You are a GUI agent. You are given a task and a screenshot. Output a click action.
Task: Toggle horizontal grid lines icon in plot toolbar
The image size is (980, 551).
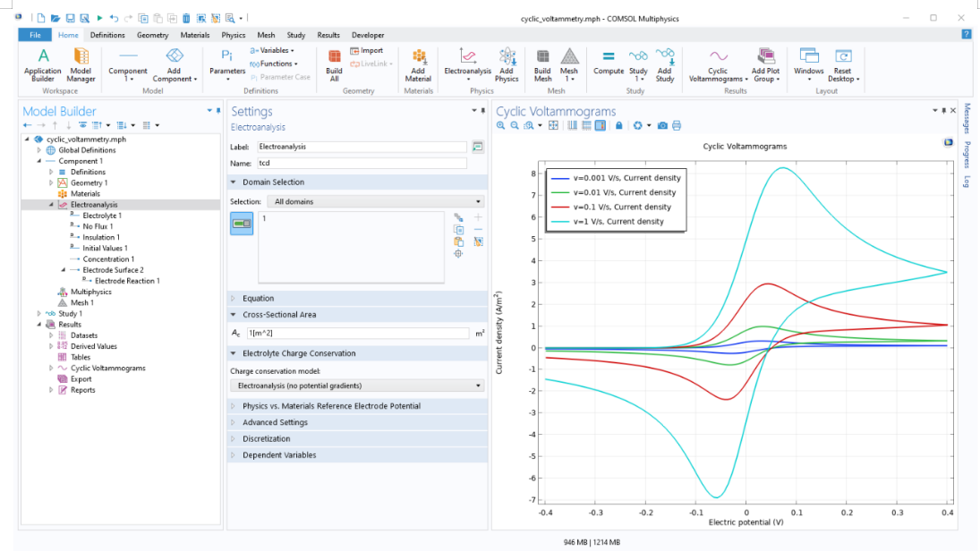tap(586, 125)
